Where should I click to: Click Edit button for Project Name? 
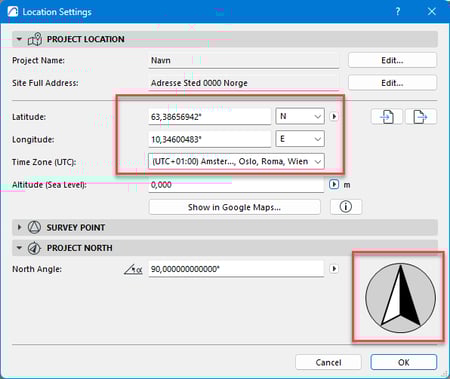392,60
